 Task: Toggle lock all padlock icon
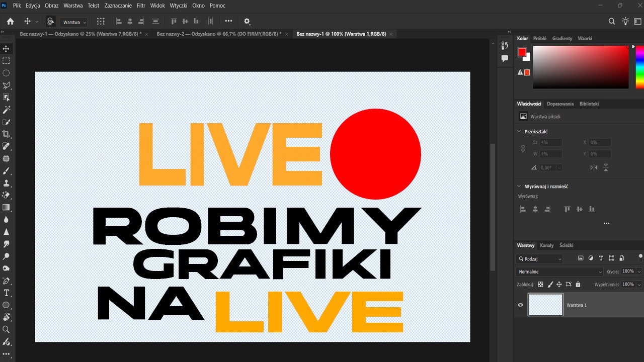tap(578, 285)
